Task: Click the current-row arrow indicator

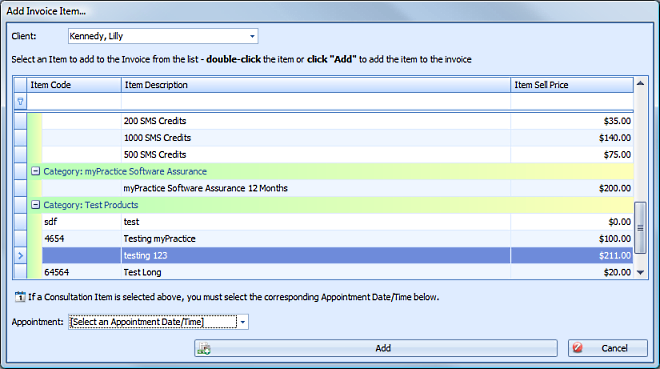Action: [x=20, y=255]
